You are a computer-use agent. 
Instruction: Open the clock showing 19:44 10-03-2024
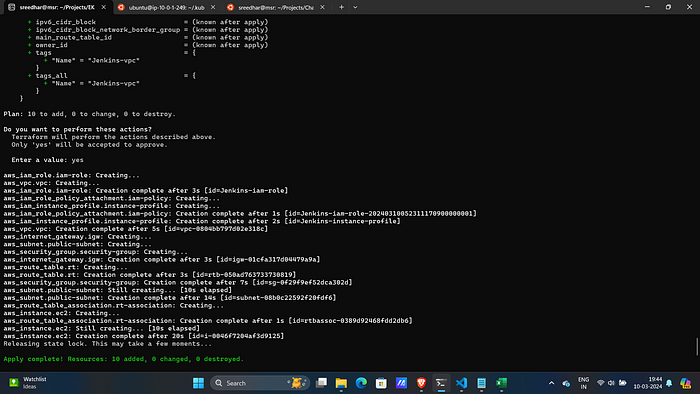(648, 383)
